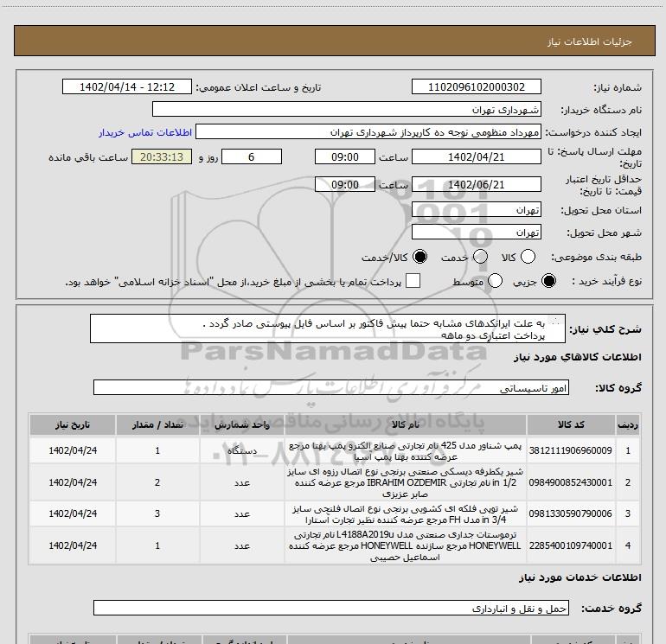Click item code 0984900852430001
The width and height of the screenshot is (666, 644).
(x=571, y=482)
